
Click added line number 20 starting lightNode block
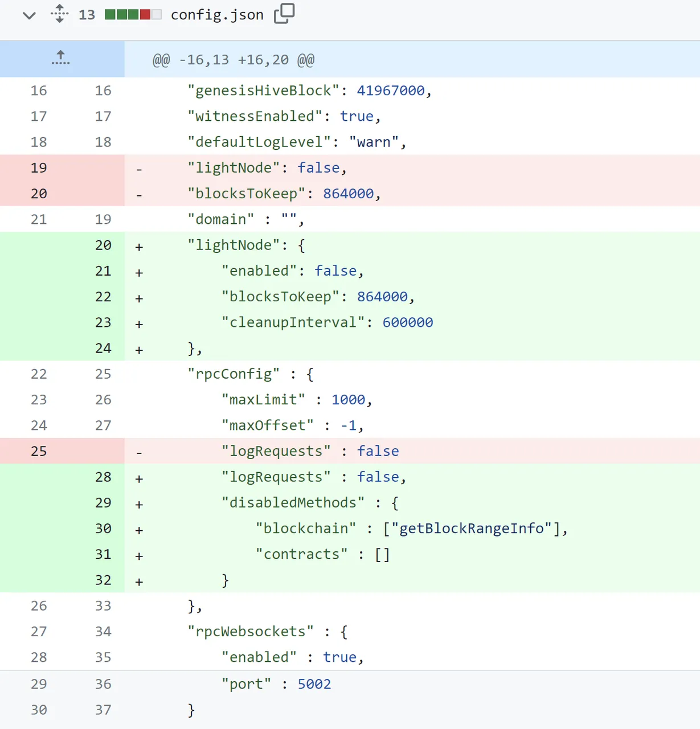coord(103,245)
